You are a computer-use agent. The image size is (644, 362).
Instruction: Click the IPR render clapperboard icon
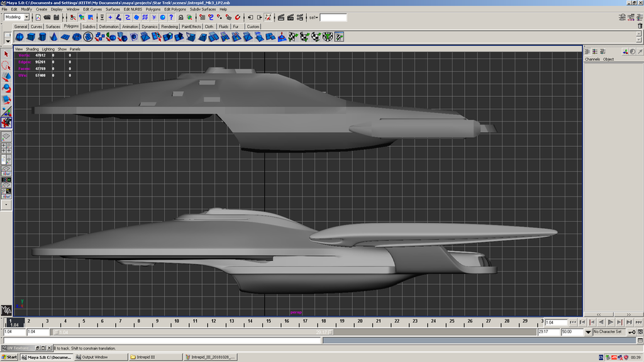coord(291,17)
